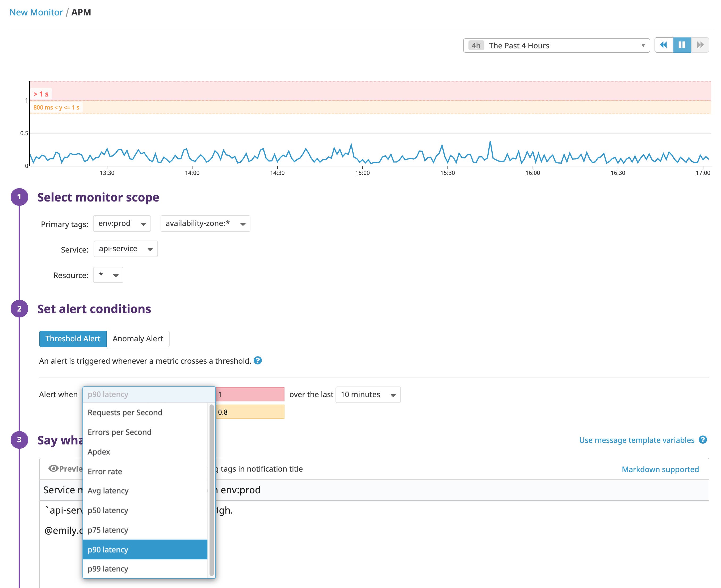Image resolution: width=721 pixels, height=588 pixels.
Task: Select the Threshold Alert tab
Action: tap(73, 338)
